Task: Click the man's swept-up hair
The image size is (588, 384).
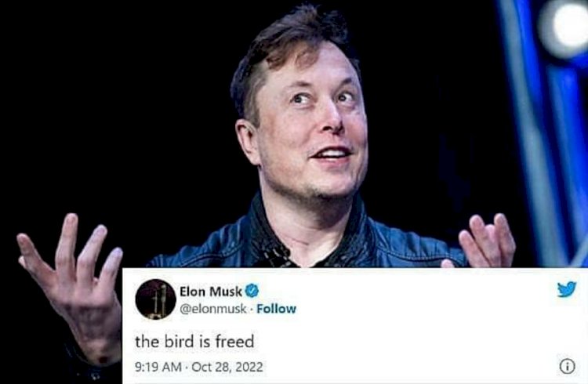Action: click(x=292, y=45)
